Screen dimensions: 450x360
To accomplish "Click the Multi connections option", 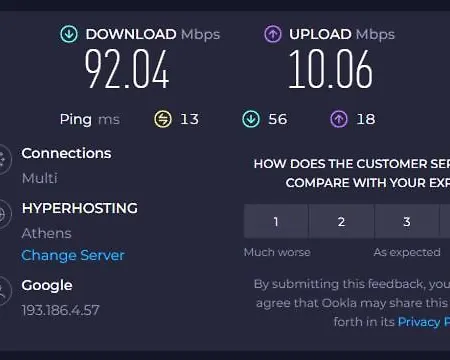I will coord(40,178).
